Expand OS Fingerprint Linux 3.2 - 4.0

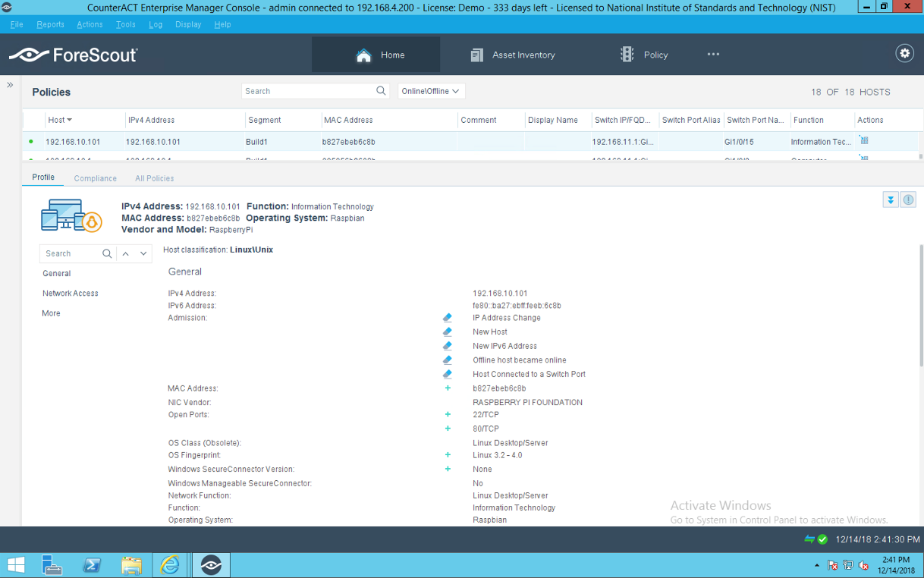448,455
